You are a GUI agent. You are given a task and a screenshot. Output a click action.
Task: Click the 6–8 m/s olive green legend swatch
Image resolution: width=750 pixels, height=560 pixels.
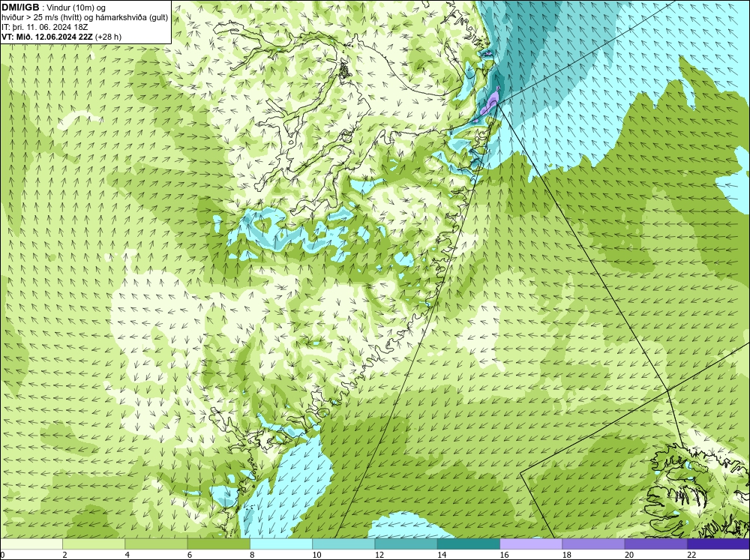click(x=218, y=544)
